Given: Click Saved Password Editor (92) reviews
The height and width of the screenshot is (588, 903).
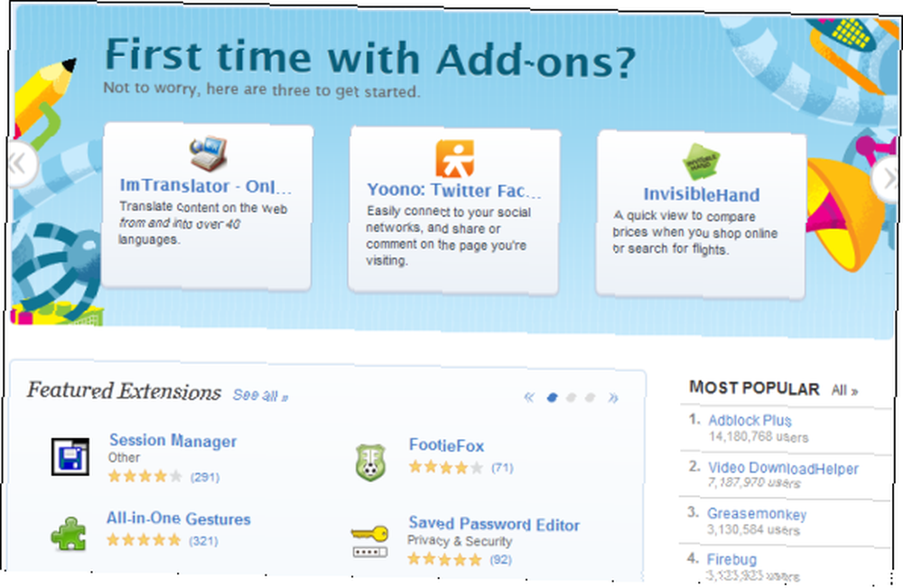Looking at the screenshot, I should click(x=500, y=560).
